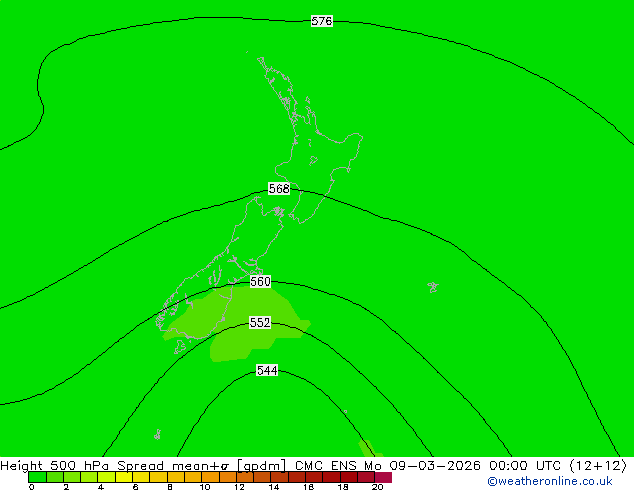Image resolution: width=634 pixels, height=490 pixels.
Task: Select the '(12+12)' forecast step text
Action: coord(598,466)
